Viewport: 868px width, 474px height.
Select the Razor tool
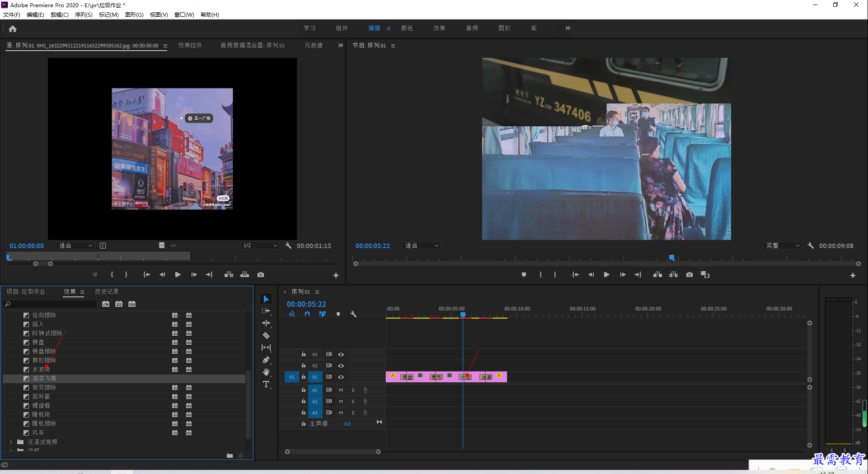point(266,335)
